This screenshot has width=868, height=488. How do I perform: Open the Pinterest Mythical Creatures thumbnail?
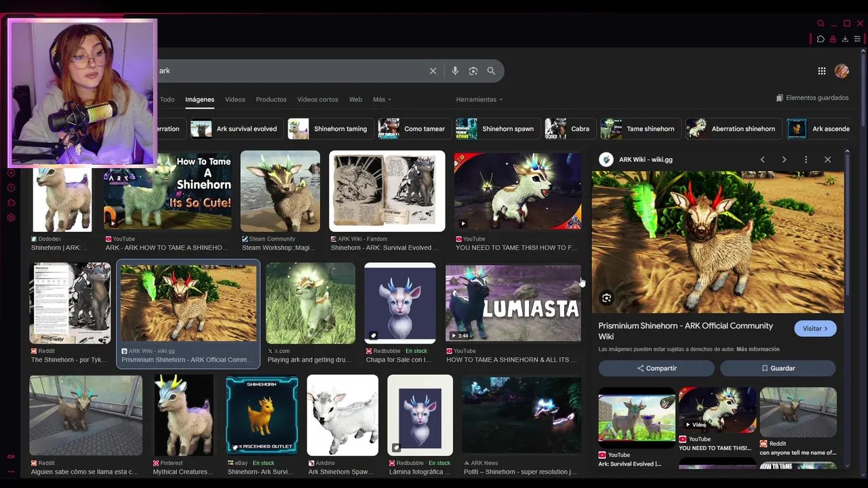tap(183, 415)
